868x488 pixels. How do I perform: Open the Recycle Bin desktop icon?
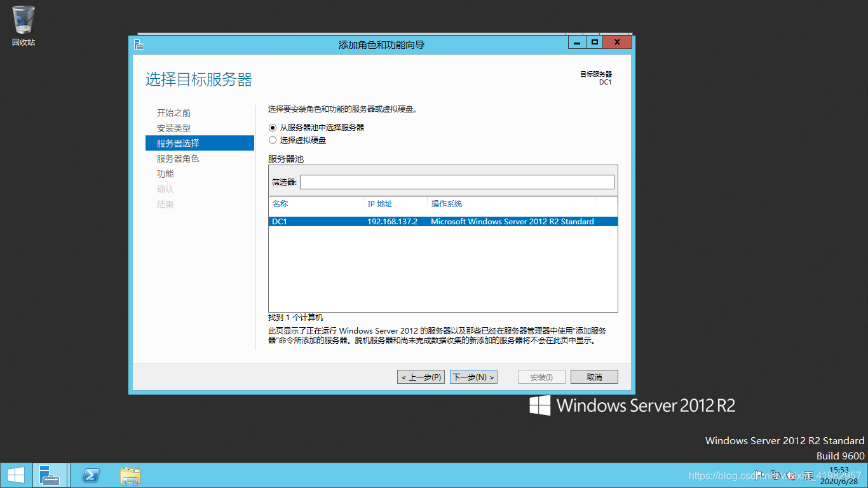[x=24, y=25]
